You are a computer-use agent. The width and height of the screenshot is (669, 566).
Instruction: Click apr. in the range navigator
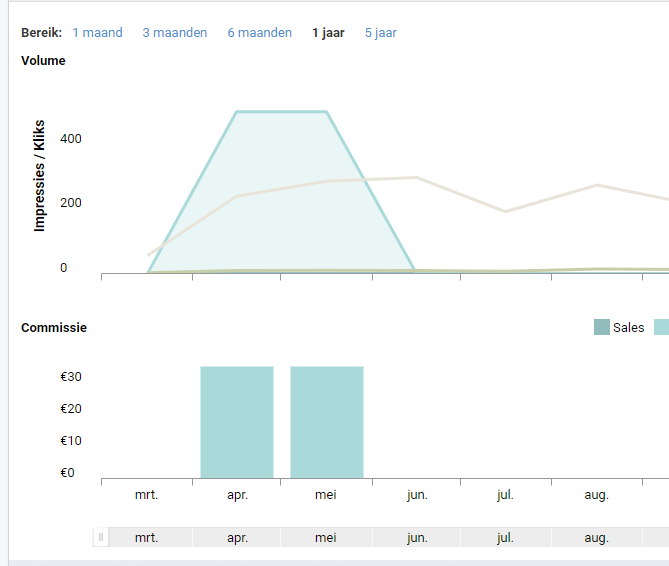tap(237, 537)
